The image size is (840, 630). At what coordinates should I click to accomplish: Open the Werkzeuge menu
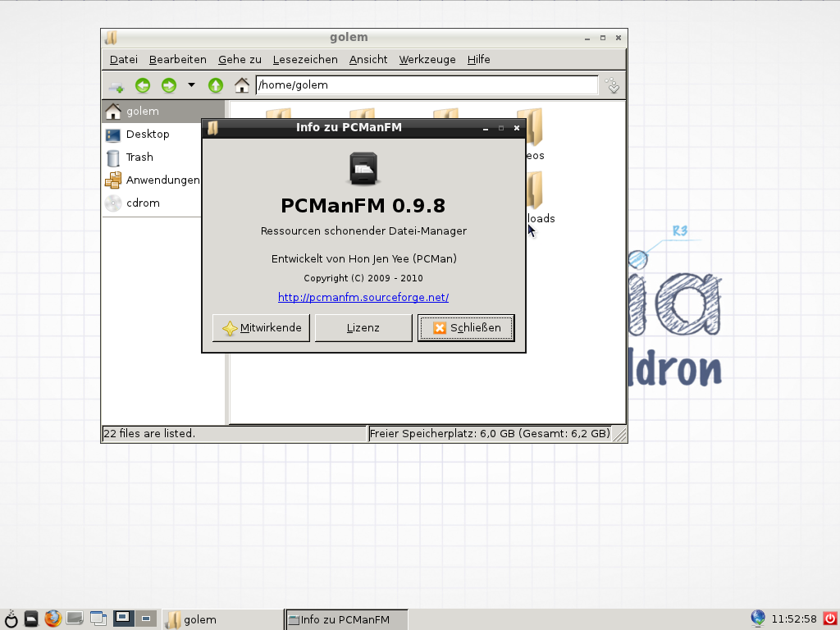click(x=427, y=59)
